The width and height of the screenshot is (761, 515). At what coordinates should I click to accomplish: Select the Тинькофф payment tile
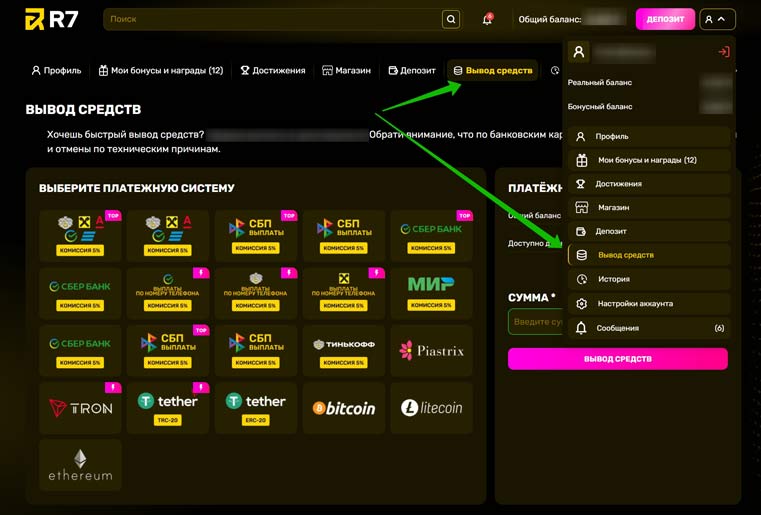[344, 350]
